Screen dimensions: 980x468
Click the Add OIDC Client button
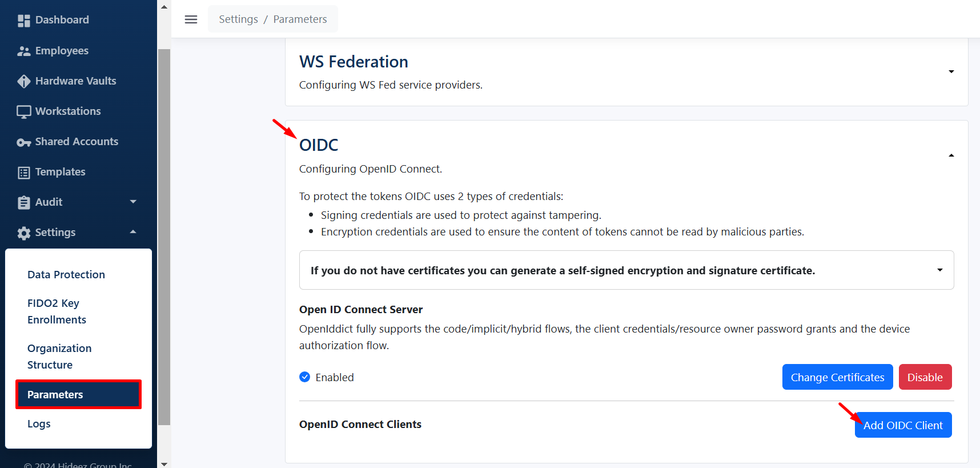click(x=903, y=425)
